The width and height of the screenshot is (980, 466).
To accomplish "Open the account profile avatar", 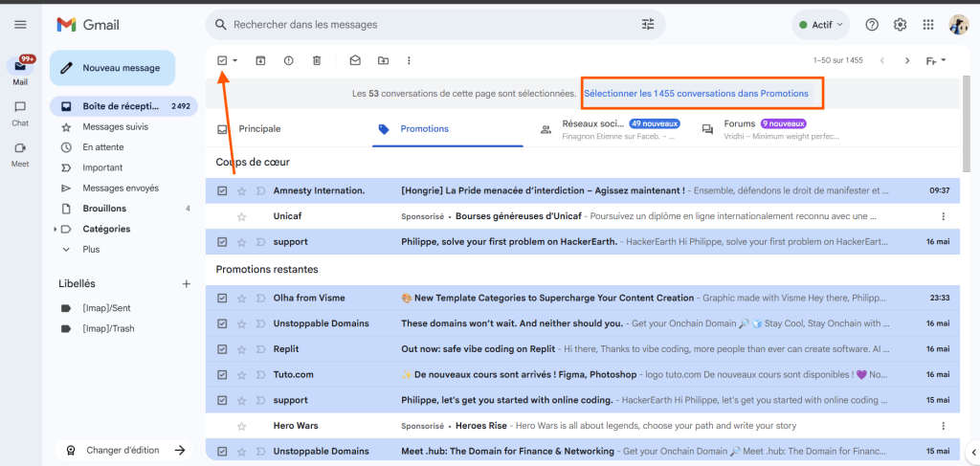I will coord(958,25).
